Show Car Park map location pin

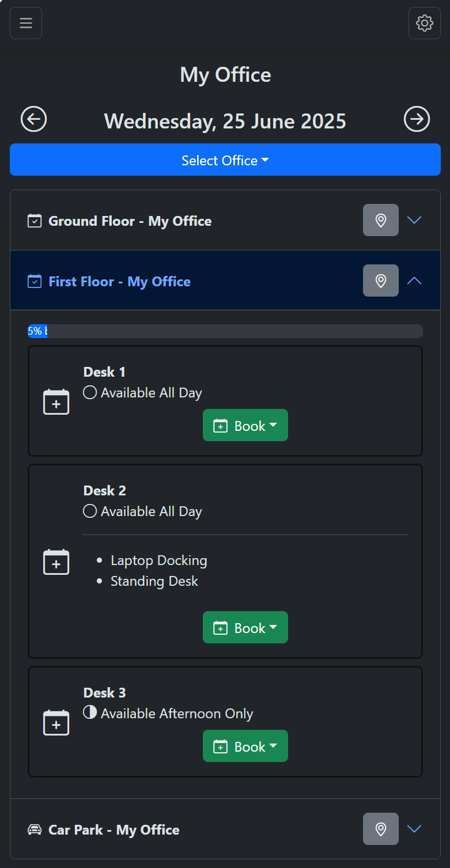click(380, 829)
